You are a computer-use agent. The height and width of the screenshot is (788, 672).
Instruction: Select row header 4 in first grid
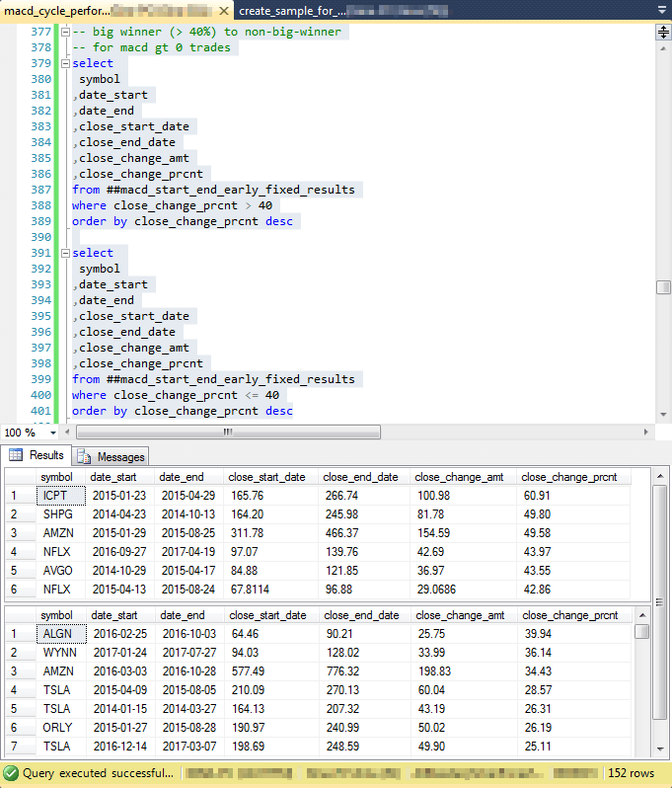point(20,552)
